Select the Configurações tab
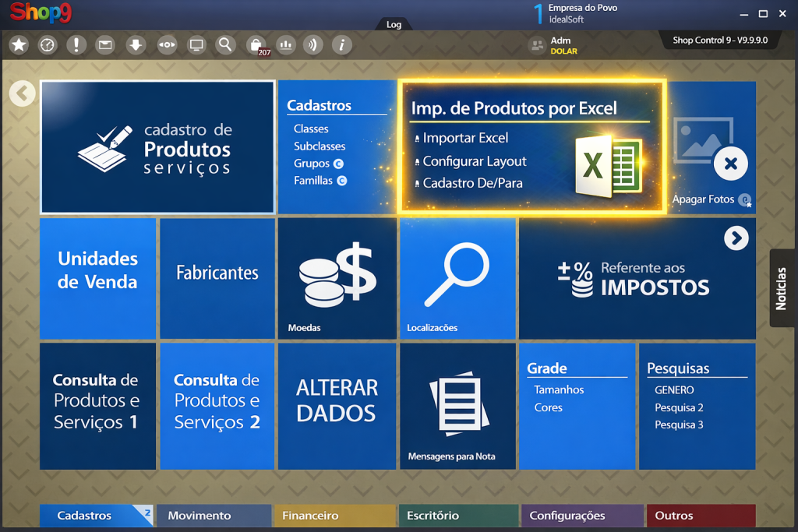 [567, 516]
